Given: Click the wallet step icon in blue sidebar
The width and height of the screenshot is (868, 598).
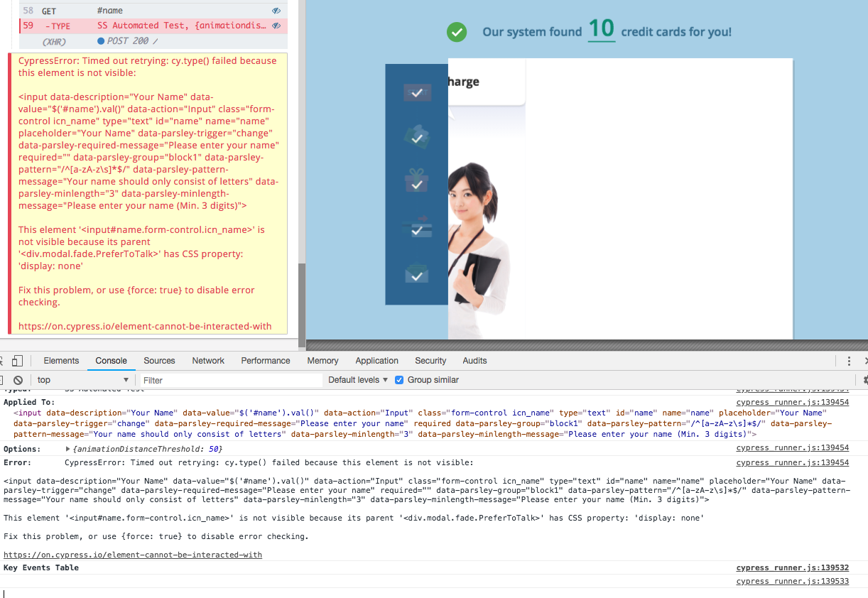Looking at the screenshot, I should tap(417, 137).
